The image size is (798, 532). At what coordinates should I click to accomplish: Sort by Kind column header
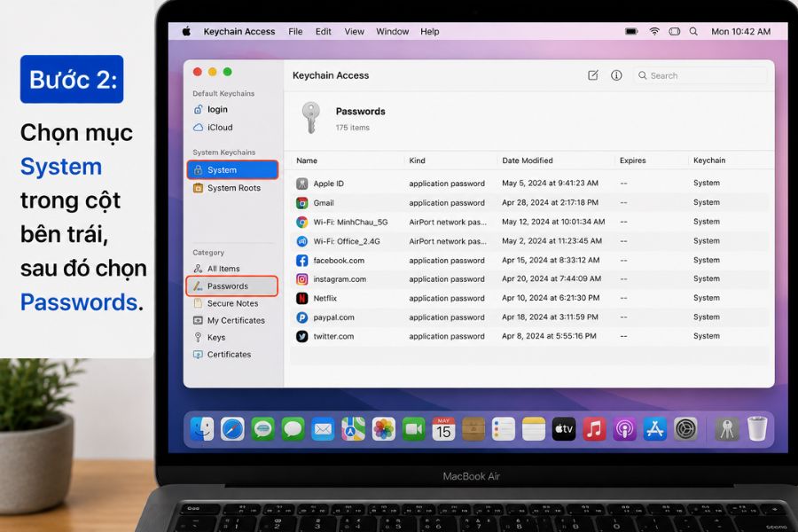417,160
